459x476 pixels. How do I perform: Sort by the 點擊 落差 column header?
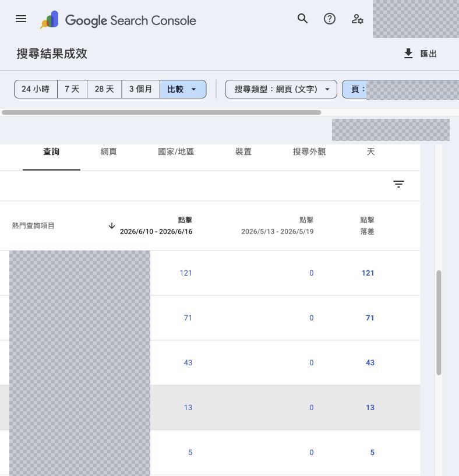367,225
